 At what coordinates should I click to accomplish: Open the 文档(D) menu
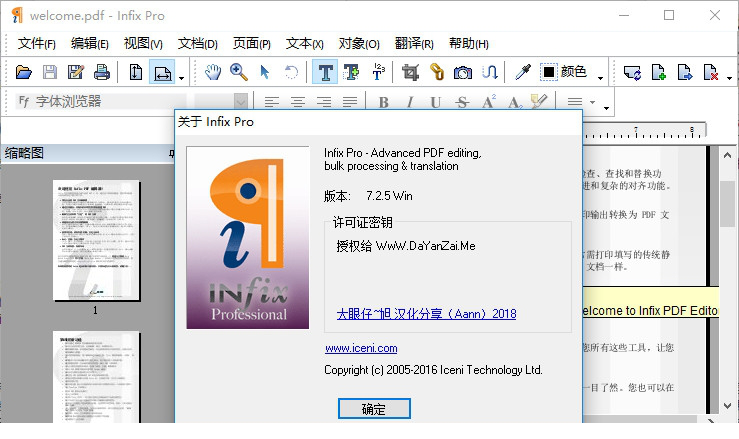(197, 43)
